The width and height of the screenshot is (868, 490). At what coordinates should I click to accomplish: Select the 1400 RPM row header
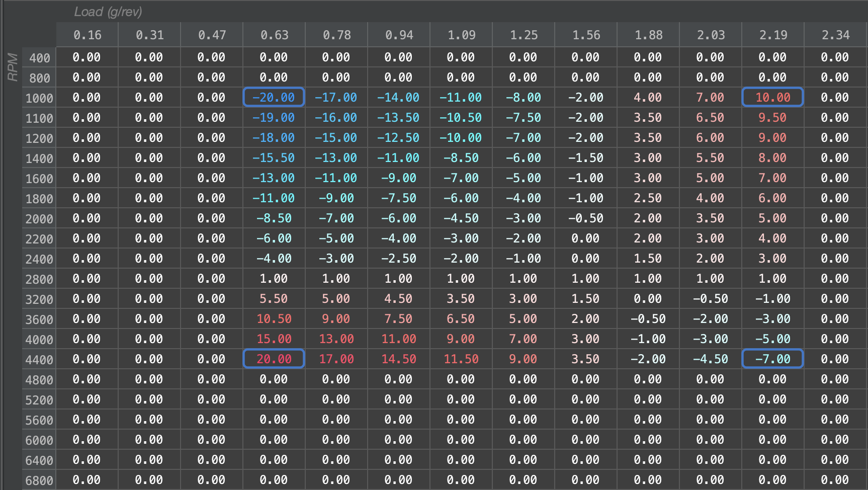(x=39, y=158)
